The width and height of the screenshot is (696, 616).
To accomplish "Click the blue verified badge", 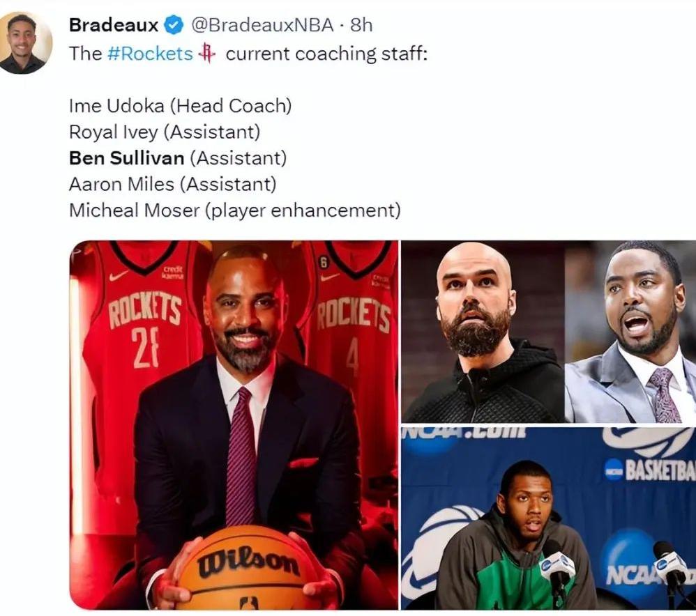I will click(173, 26).
